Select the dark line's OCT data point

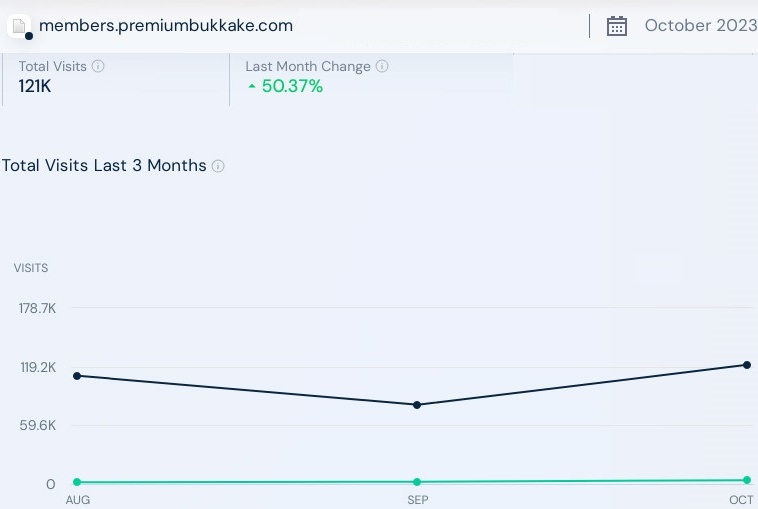point(747,365)
